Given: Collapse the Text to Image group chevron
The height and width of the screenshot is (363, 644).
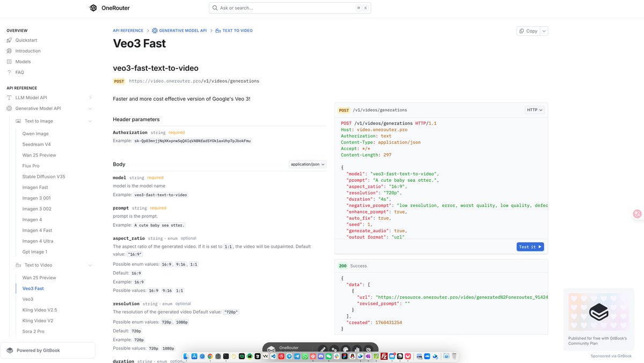Looking at the screenshot, I should pyautogui.click(x=90, y=121).
